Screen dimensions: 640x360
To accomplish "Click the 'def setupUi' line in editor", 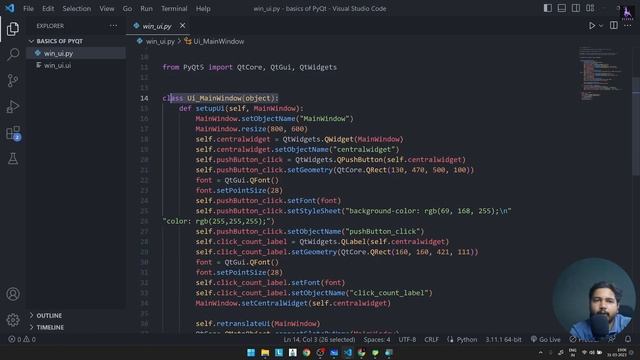I will (x=241, y=108).
